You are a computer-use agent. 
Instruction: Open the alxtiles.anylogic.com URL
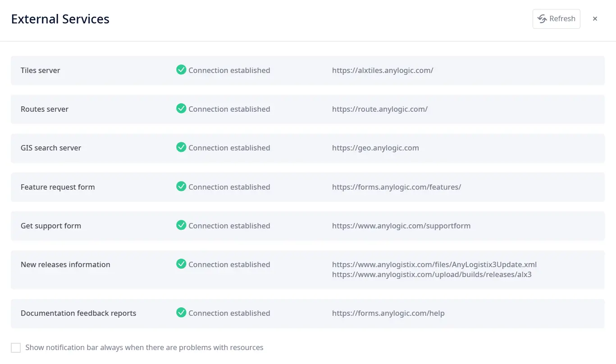382,70
